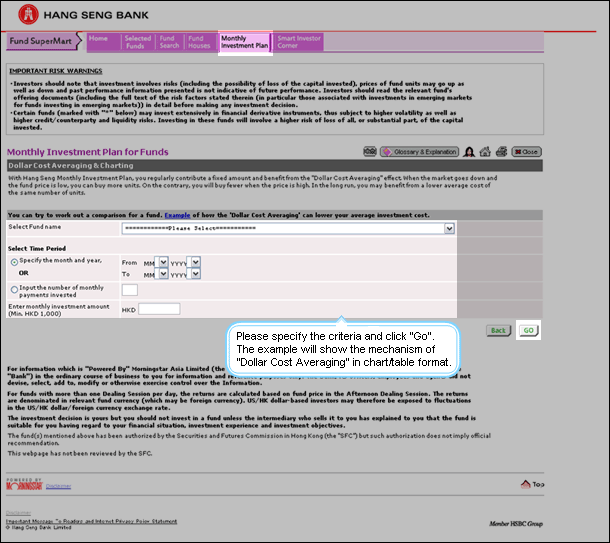Click the Top arrow link

(x=532, y=484)
